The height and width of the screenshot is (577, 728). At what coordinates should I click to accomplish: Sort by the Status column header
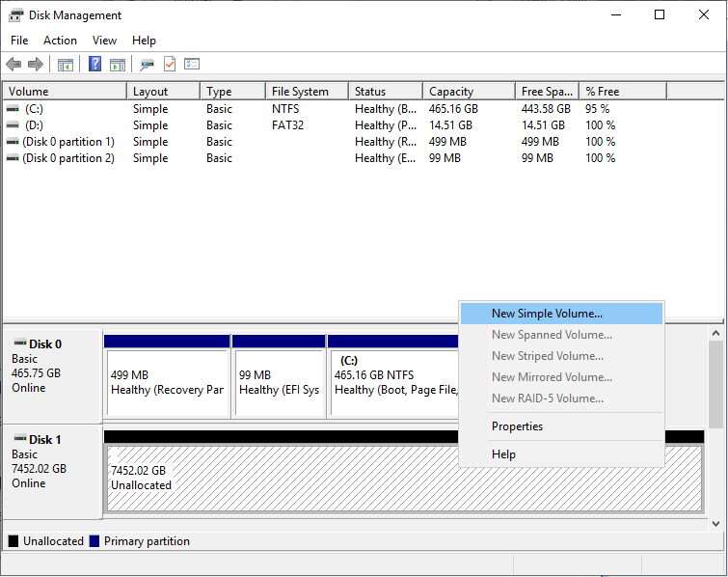pos(386,92)
